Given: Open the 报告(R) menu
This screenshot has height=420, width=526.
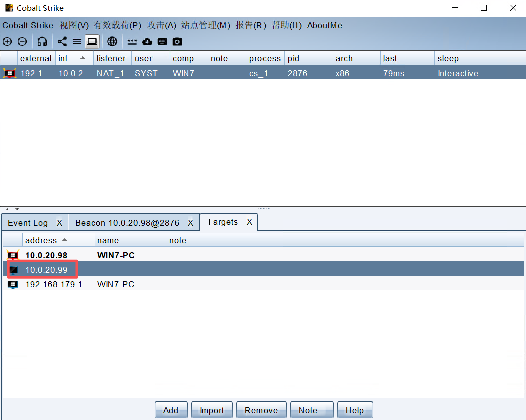Looking at the screenshot, I should [251, 25].
